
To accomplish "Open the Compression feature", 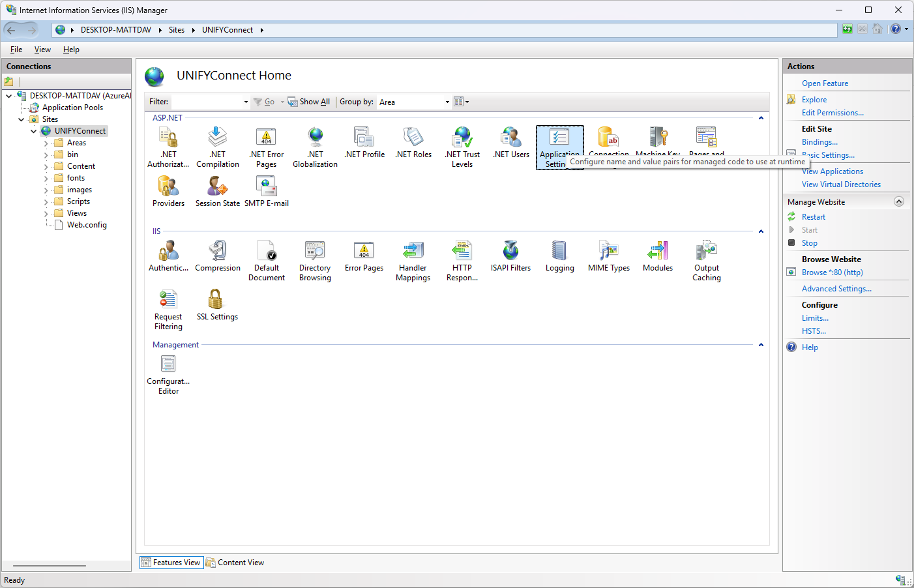I will tap(218, 256).
